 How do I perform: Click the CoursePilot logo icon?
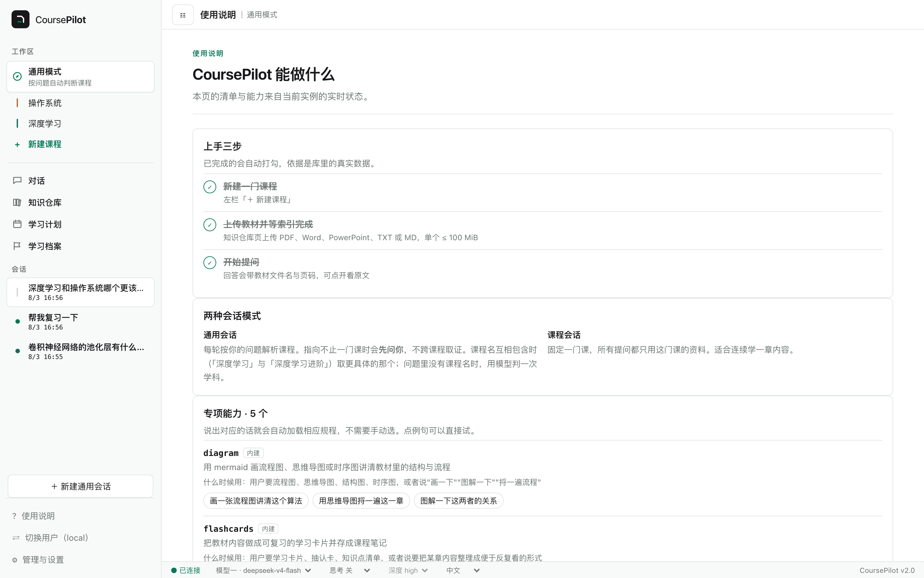coord(20,20)
